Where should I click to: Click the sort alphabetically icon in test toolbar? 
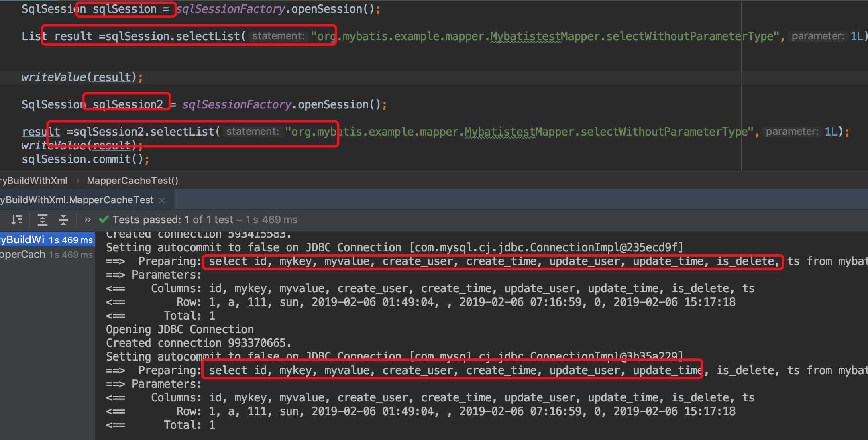[16, 220]
